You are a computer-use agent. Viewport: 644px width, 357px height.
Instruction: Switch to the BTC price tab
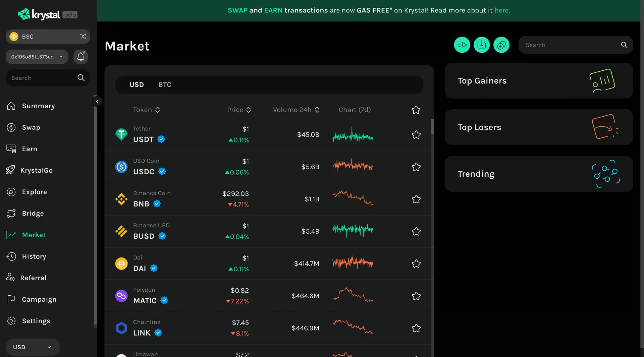[x=165, y=85]
